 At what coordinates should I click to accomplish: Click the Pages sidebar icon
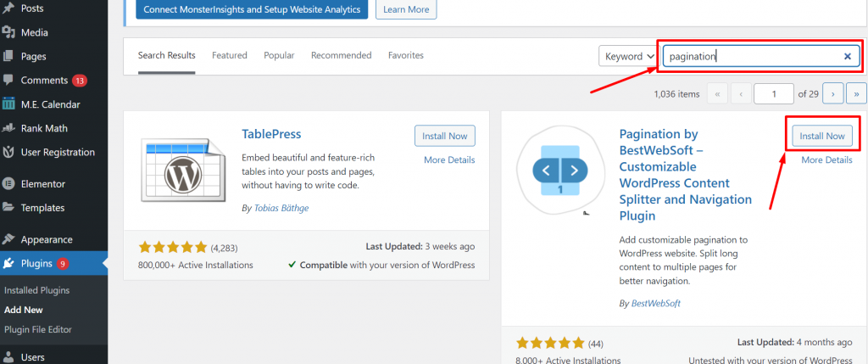[x=8, y=56]
